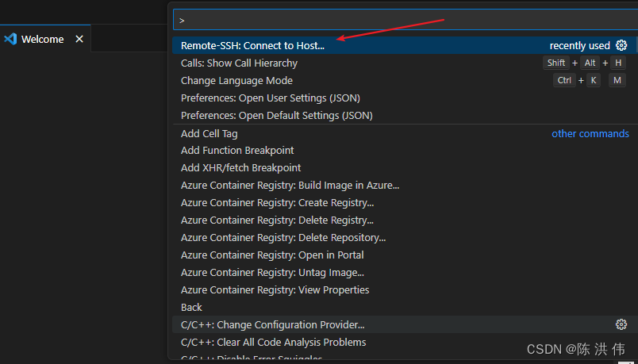Viewport: 638px width, 364px height.
Task: Switch to the Welcome tab
Action: (42, 39)
